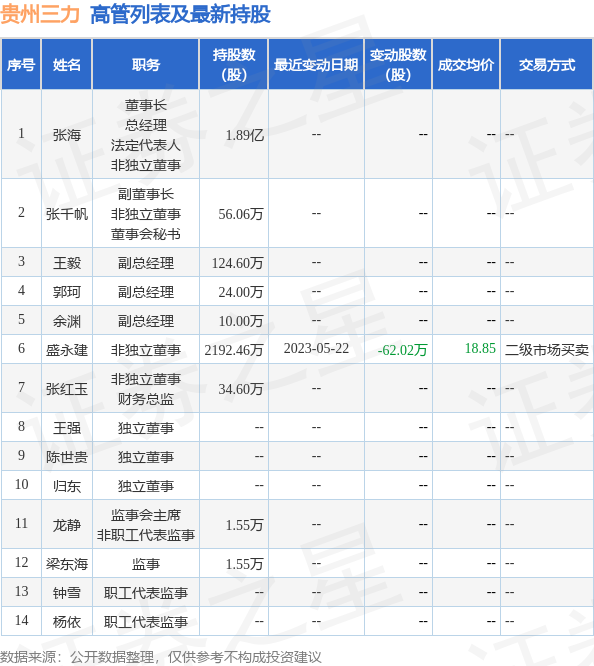Image resolution: width=594 pixels, height=666 pixels.
Task: Click the 董事长 position text
Action: click(146, 105)
